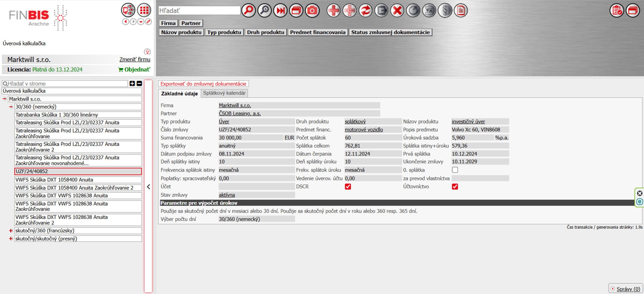This screenshot has height=294, width=644.
Task: Click the gray circular arrow icon
Action: pos(413,11)
